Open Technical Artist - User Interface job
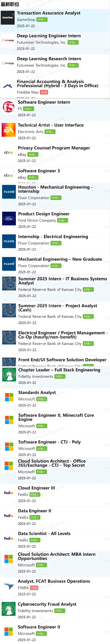The width and height of the screenshot is (110, 644). coord(51,125)
